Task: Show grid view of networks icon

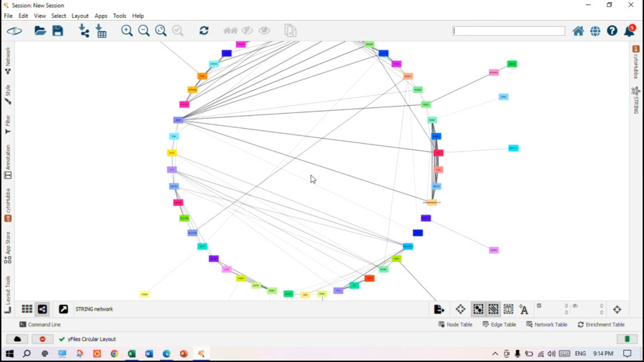Action: [x=26, y=309]
